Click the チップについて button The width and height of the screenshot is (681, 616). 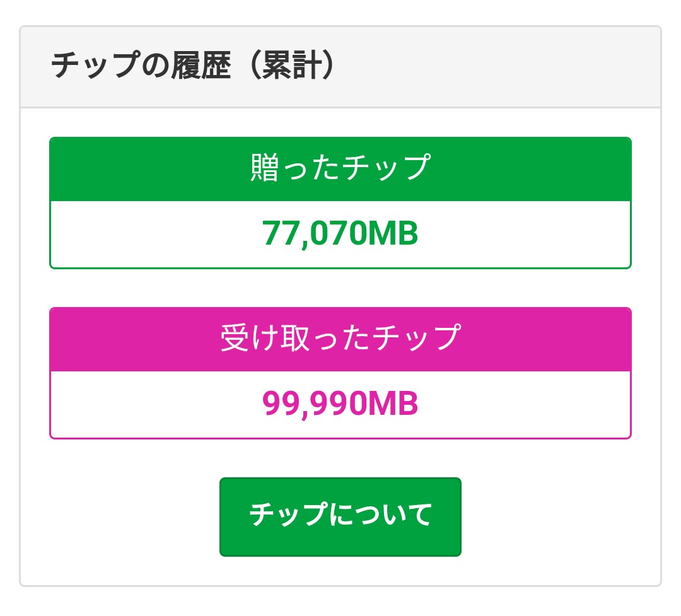click(x=340, y=516)
